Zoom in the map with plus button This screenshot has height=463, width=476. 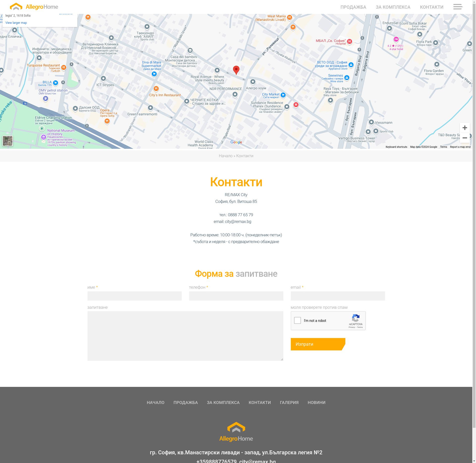click(465, 128)
